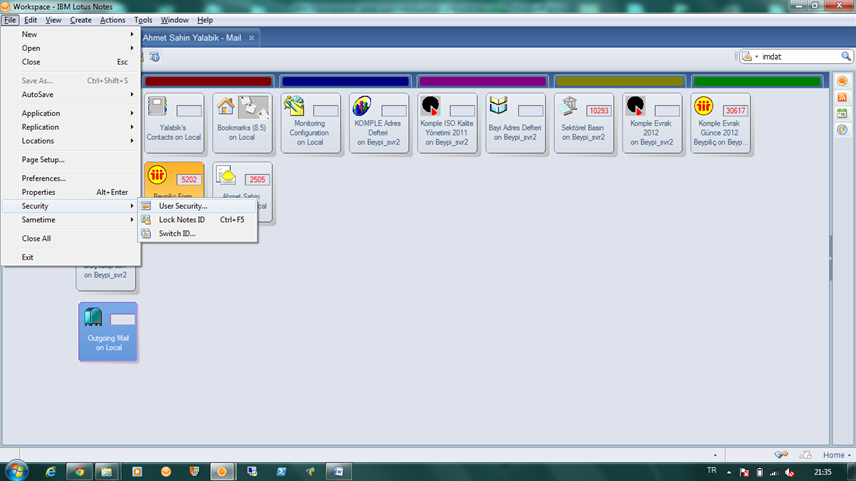Click the Lock Notes ID icon

146,219
